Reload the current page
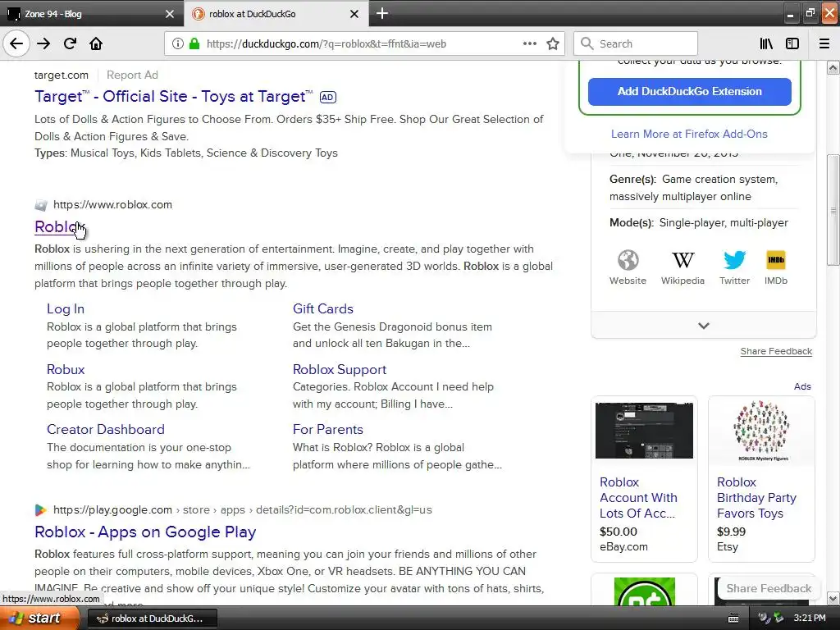 pyautogui.click(x=70, y=44)
